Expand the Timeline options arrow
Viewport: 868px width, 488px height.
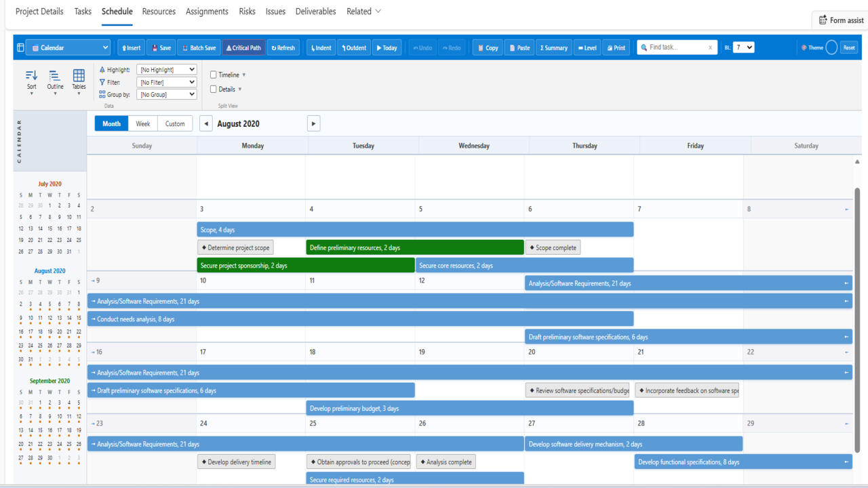(244, 75)
